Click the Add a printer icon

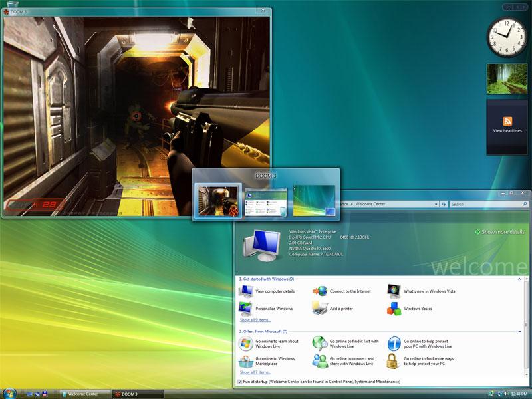(321, 308)
